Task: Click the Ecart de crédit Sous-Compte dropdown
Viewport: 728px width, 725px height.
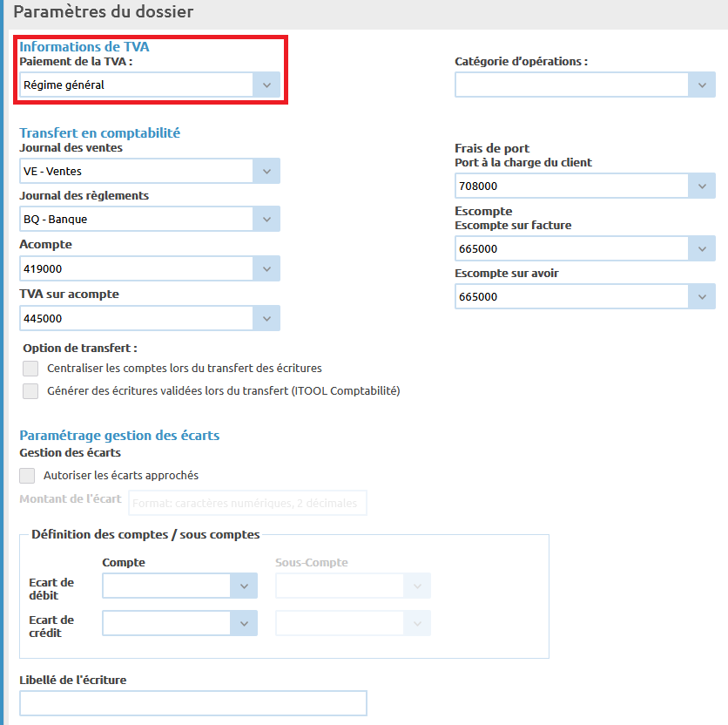Action: [353, 622]
